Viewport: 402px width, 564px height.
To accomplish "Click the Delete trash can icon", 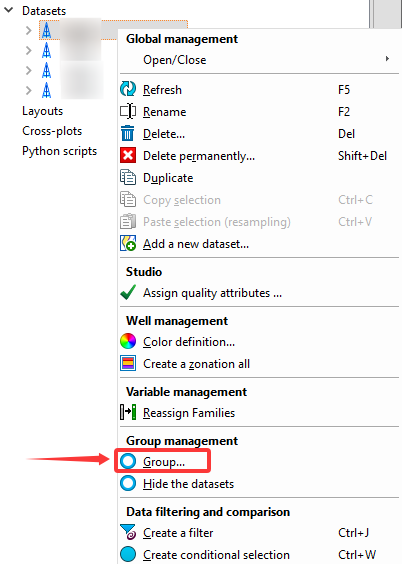I will pos(128,133).
